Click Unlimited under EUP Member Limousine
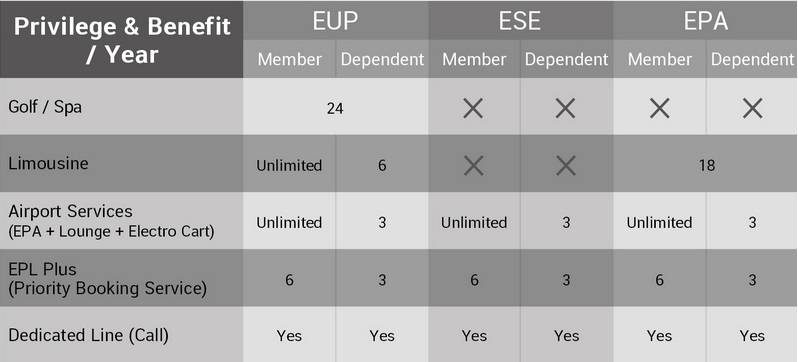The height and width of the screenshot is (362, 798). coord(289,165)
